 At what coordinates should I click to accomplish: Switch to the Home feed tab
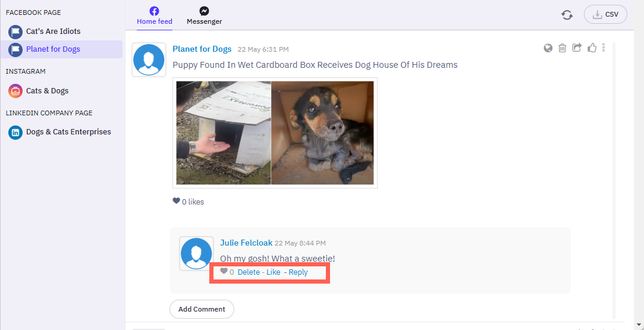(x=155, y=17)
